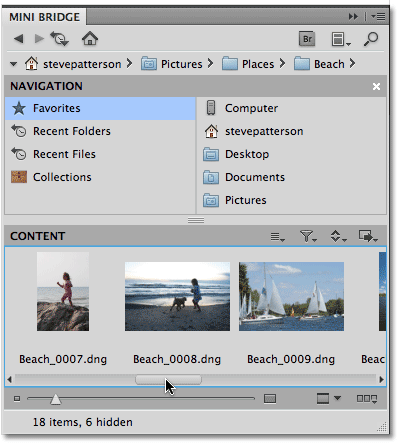Open the panel view options dropdown

coord(341,39)
